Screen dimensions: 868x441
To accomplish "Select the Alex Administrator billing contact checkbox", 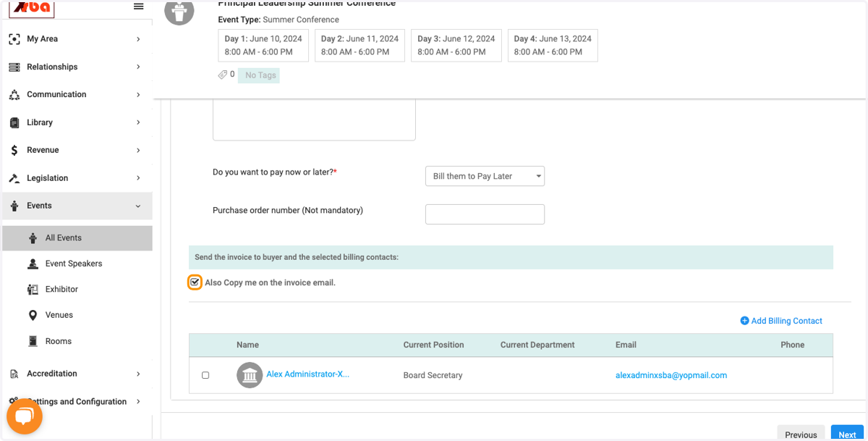I will (x=205, y=375).
